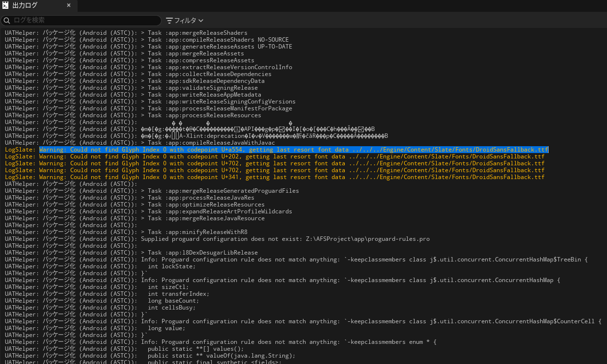Close the 出力ログ tab
This screenshot has height=364, width=607.
69,5
